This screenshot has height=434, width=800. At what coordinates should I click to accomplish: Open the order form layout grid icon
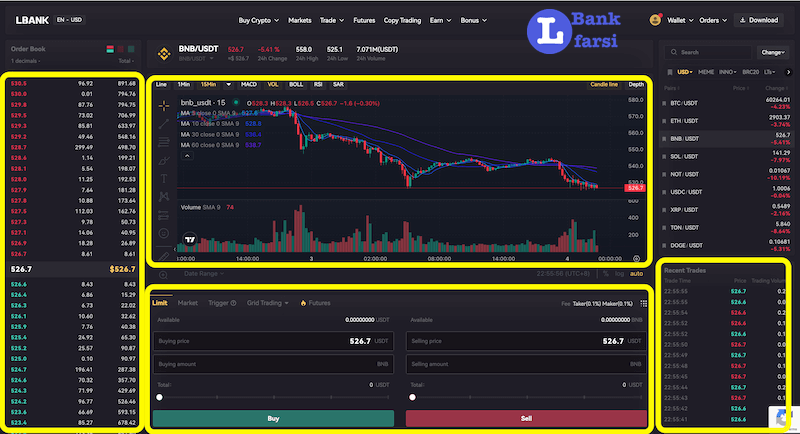(643, 303)
